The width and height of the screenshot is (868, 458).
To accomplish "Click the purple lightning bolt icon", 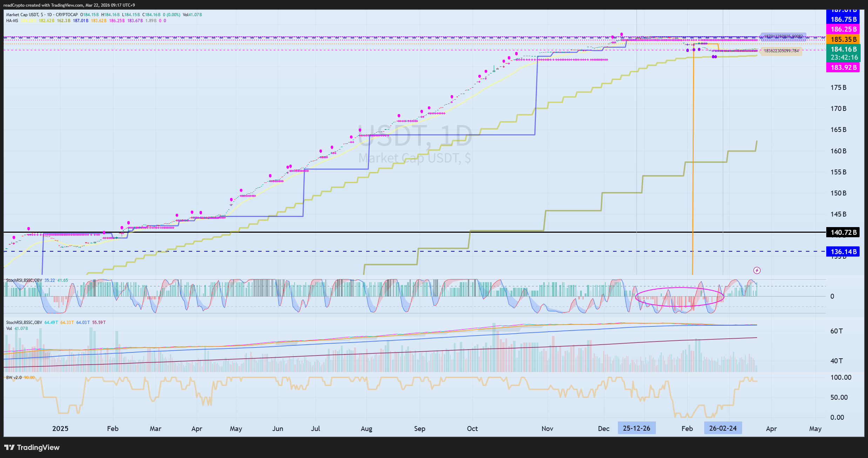I will click(757, 270).
